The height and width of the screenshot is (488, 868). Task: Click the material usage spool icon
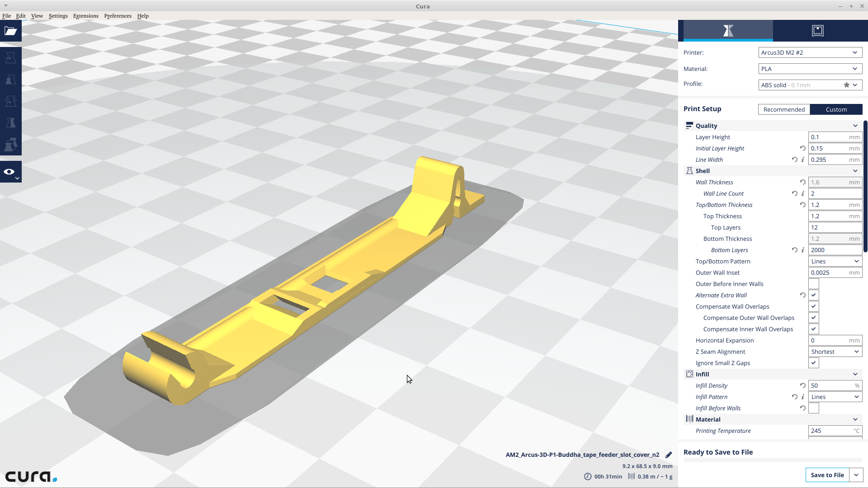[632, 476]
